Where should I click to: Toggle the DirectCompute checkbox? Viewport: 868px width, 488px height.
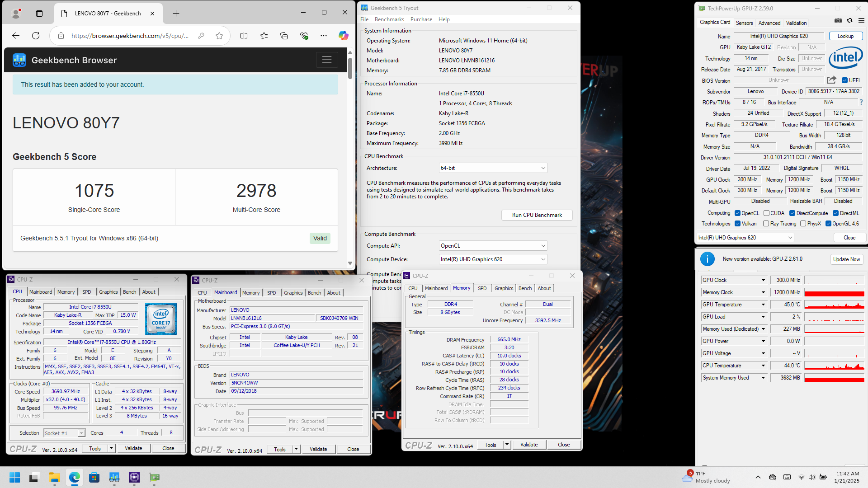793,213
